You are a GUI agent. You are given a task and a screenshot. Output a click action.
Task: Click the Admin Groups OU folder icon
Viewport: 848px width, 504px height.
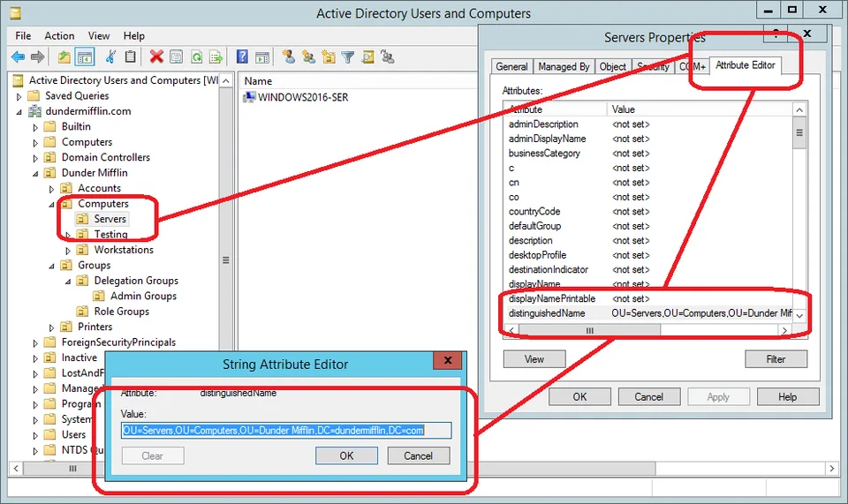click(98, 296)
